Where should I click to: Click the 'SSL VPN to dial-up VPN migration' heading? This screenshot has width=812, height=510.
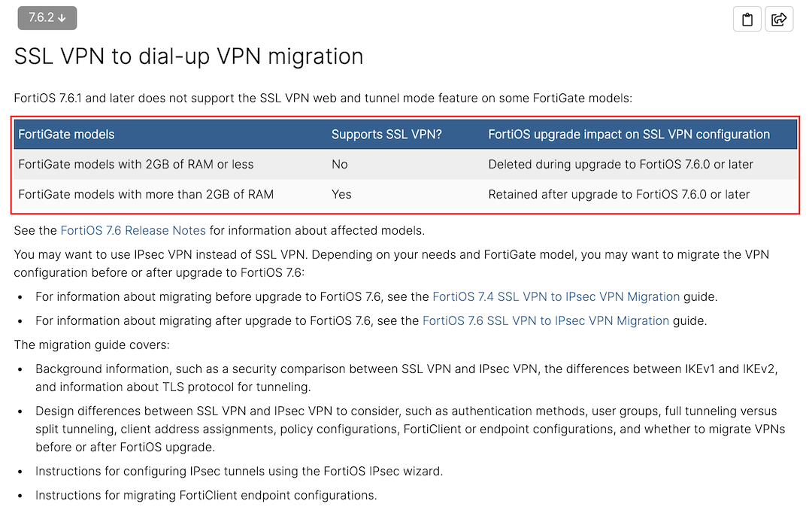click(x=189, y=56)
